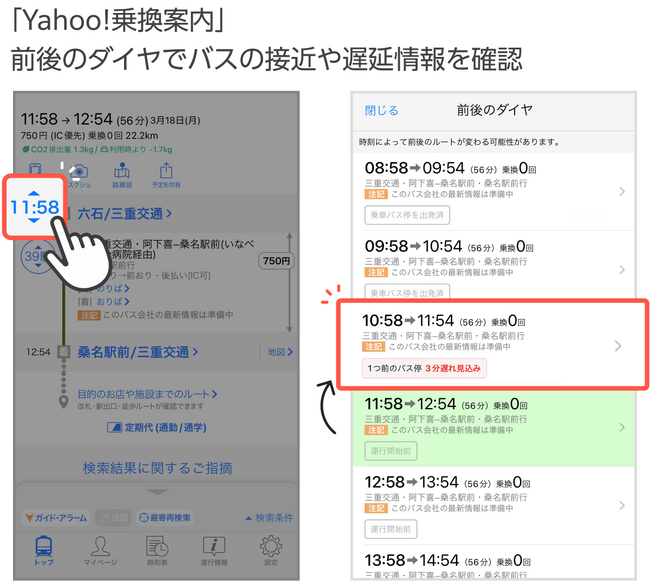Screen dimensions: 650x581
Task: Open the operation info tab icon
Action: [214, 550]
